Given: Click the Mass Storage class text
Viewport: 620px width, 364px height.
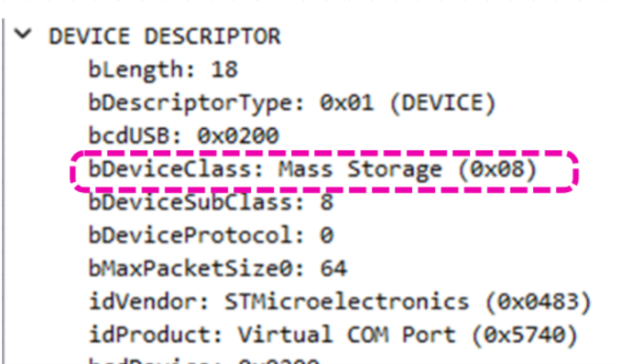Looking at the screenshot, I should click(x=360, y=170).
